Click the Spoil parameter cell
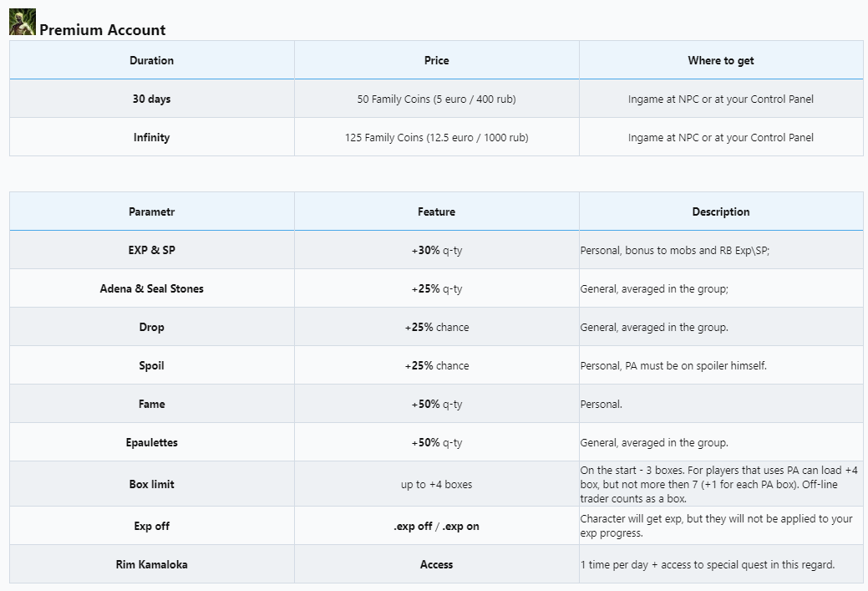 pyautogui.click(x=151, y=365)
